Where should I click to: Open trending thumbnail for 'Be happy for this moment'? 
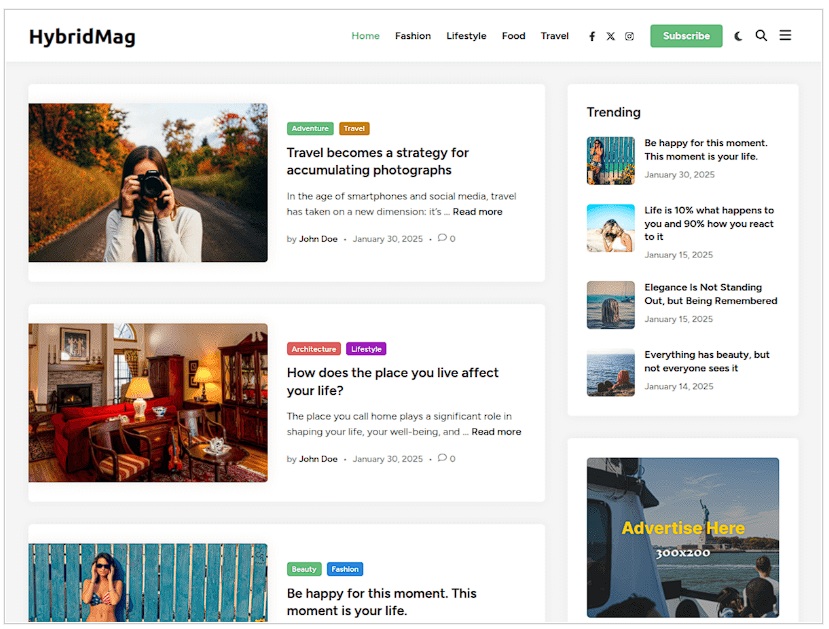coord(611,161)
